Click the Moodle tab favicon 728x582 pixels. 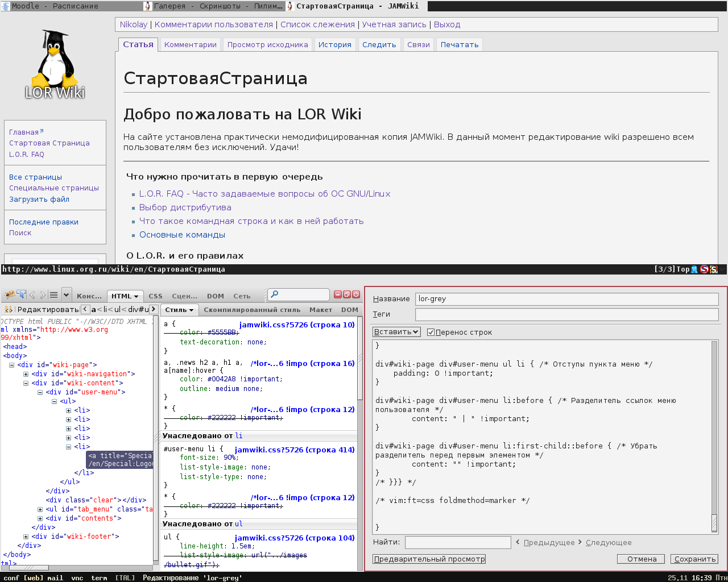(x=6, y=6)
